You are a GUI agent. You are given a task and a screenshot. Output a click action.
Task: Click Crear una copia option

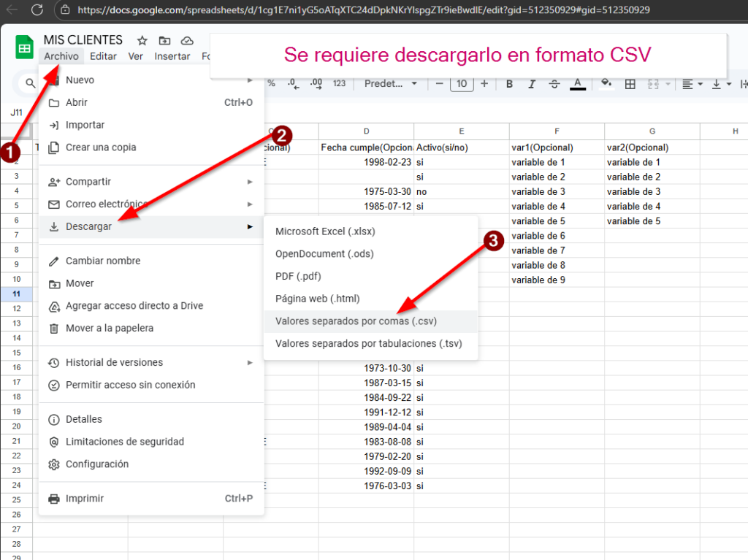pyautogui.click(x=101, y=147)
